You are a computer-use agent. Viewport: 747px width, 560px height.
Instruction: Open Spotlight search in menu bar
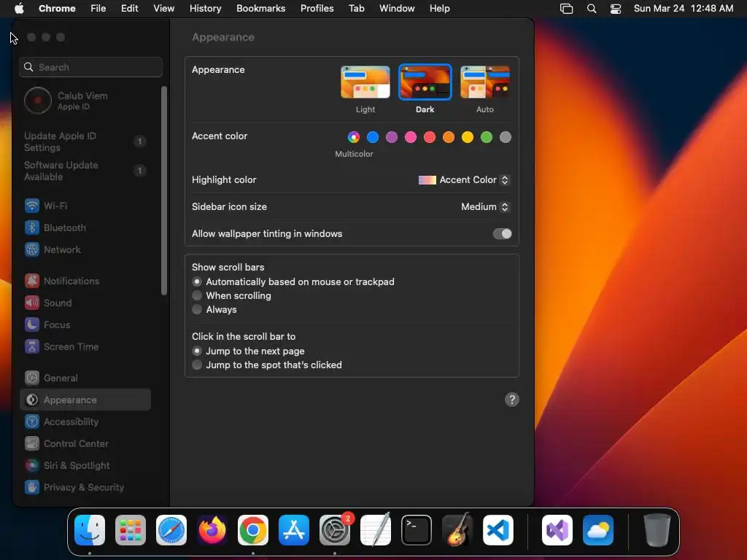tap(591, 9)
